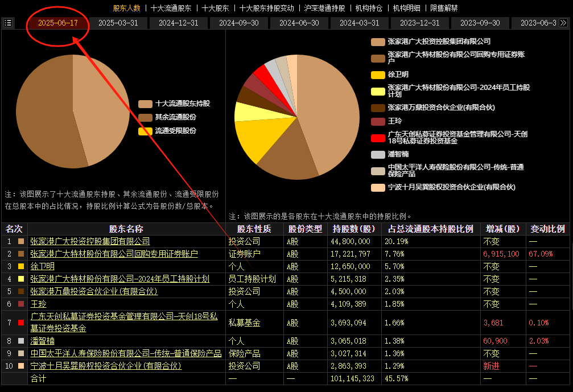Open the list menu icon beside date tabs
The height and width of the screenshot is (392, 573).
pos(7,23)
